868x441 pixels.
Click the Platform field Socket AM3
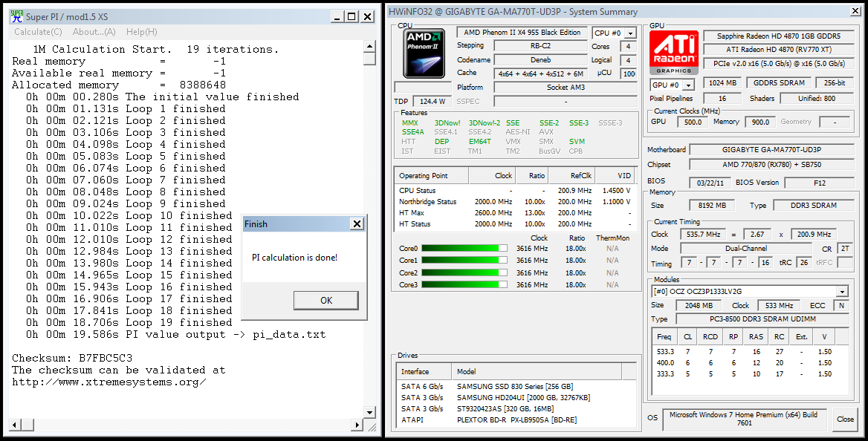[565, 88]
